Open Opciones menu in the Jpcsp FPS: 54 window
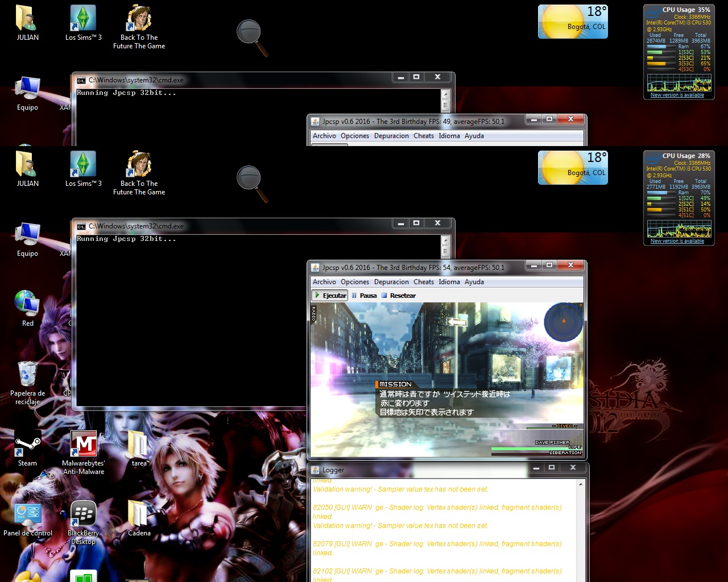 (355, 282)
